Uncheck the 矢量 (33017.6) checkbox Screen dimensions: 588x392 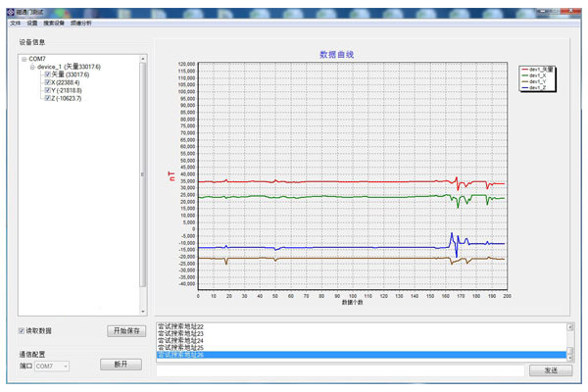click(47, 74)
